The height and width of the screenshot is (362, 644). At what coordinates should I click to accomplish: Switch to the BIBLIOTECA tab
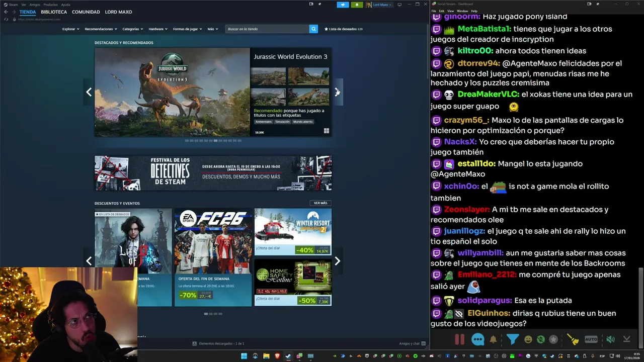coord(54,12)
